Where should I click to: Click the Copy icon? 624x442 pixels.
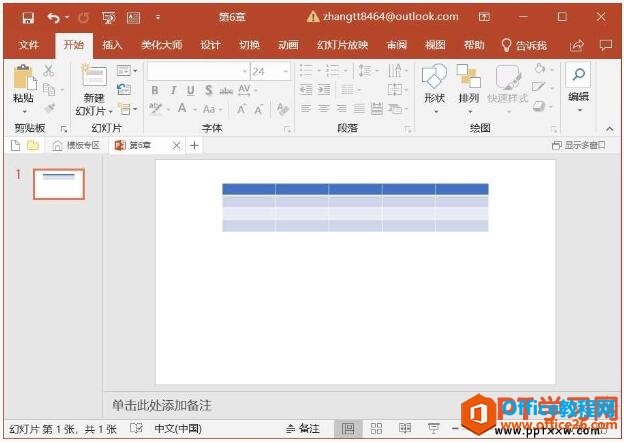49,90
